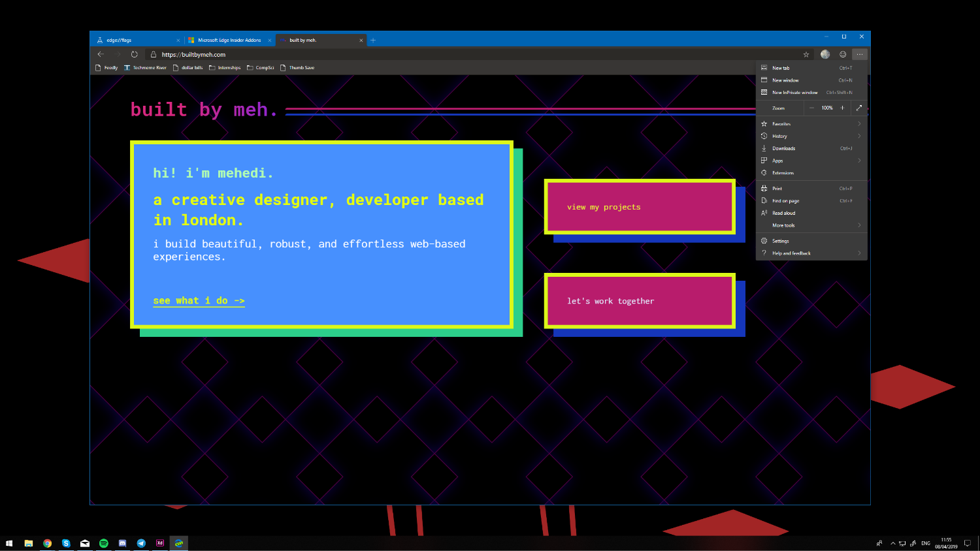Click the back navigation arrow

(x=101, y=54)
